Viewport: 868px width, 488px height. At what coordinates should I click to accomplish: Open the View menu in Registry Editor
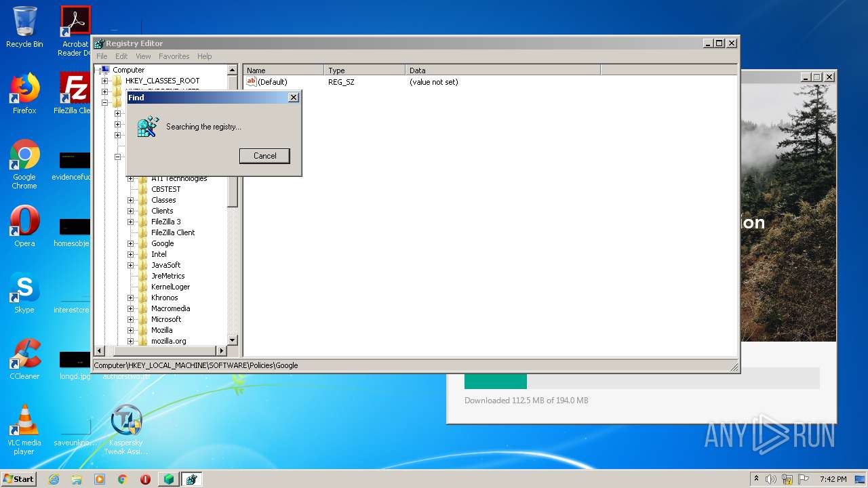pyautogui.click(x=143, y=56)
